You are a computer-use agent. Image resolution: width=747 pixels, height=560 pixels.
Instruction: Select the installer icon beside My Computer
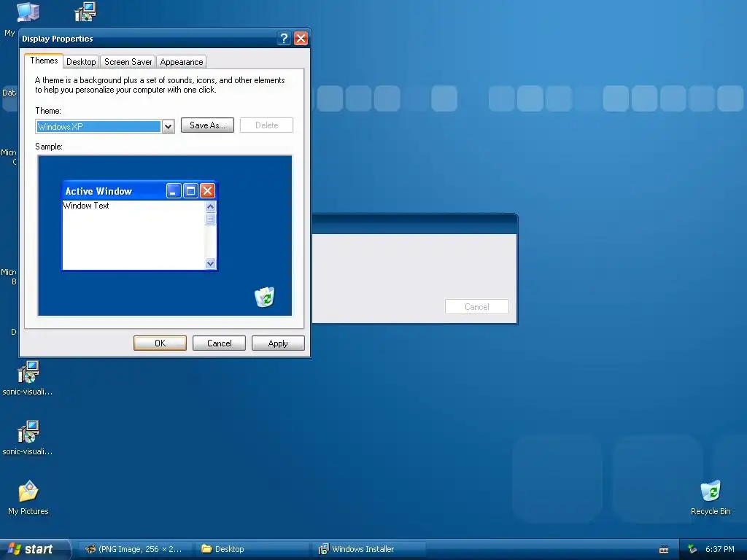[86, 12]
